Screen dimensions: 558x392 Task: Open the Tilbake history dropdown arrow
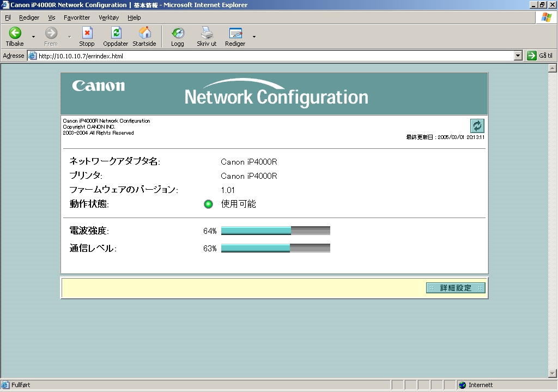33,37
